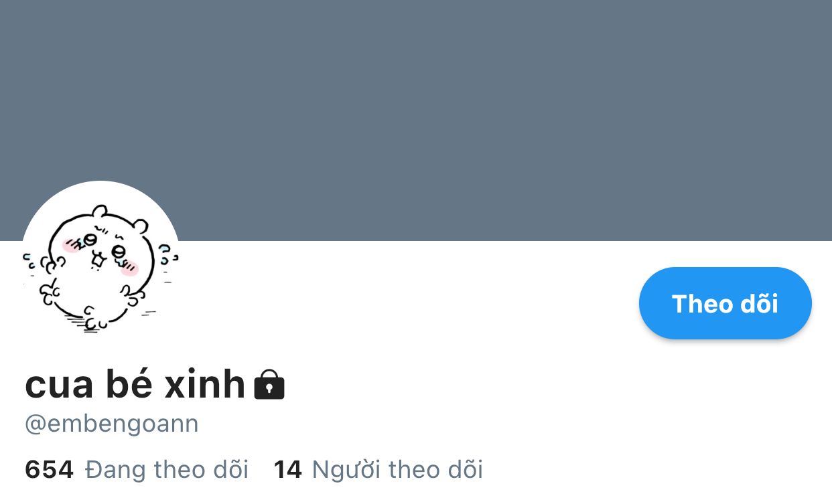832x504 pixels.
Task: Click the 654 following count
Action: [49, 470]
